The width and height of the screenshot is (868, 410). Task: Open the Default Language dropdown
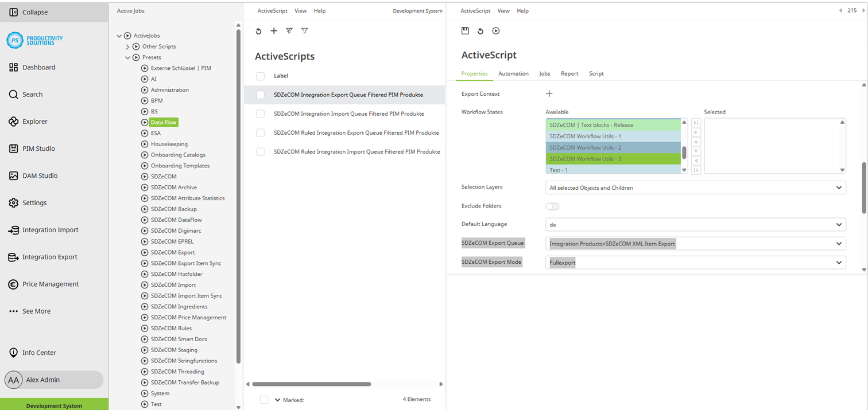click(695, 224)
